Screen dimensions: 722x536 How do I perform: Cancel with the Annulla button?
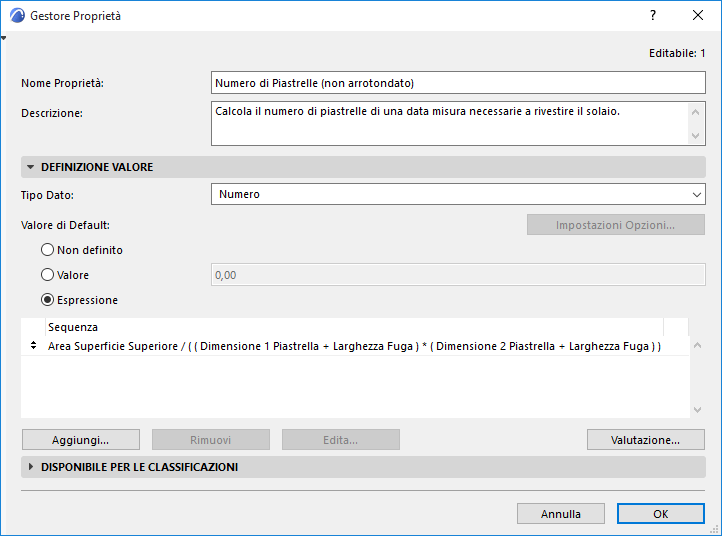coord(561,513)
